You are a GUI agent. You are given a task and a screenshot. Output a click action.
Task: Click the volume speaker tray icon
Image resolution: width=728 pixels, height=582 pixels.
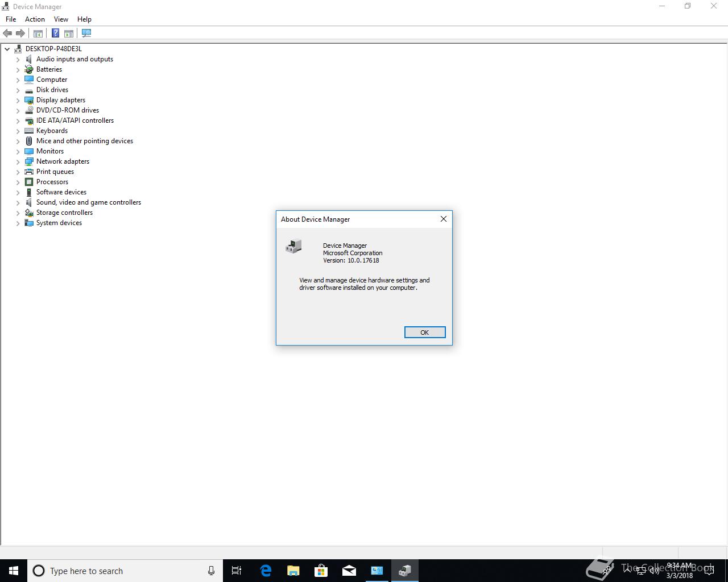tap(654, 571)
